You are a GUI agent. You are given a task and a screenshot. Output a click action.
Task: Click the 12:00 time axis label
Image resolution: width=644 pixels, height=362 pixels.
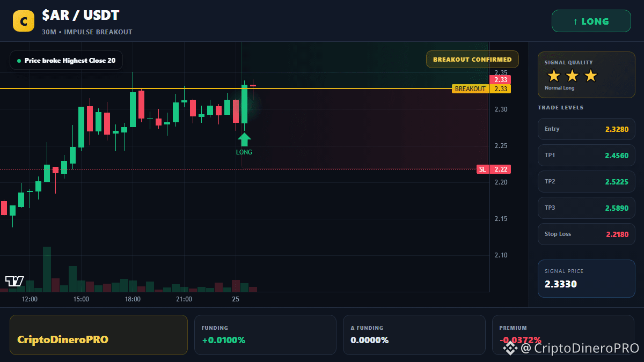(x=30, y=299)
